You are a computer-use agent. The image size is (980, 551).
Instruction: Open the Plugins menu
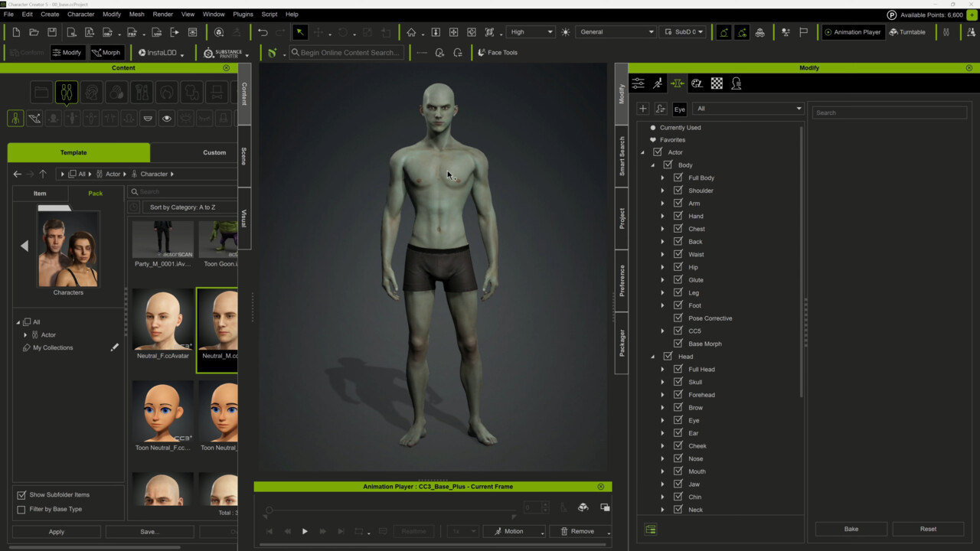[243, 15]
